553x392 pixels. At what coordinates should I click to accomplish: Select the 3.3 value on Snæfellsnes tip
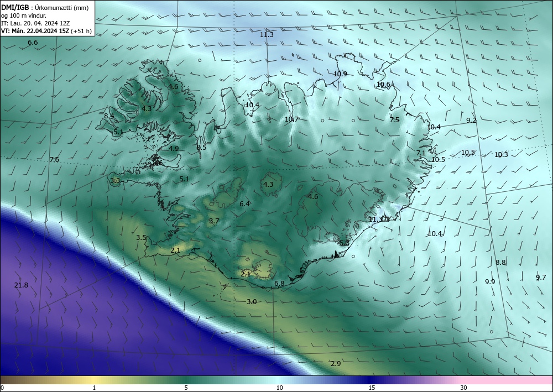coord(115,180)
